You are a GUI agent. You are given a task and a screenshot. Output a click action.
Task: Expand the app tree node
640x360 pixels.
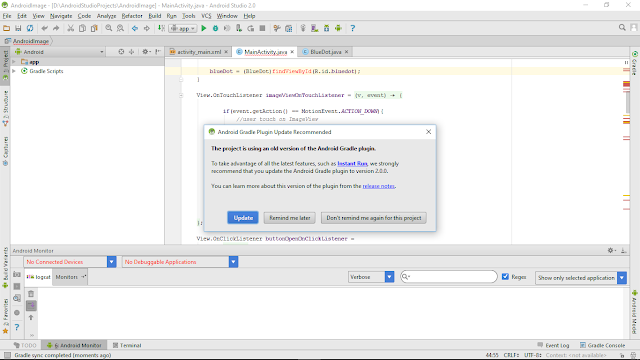click(14, 62)
